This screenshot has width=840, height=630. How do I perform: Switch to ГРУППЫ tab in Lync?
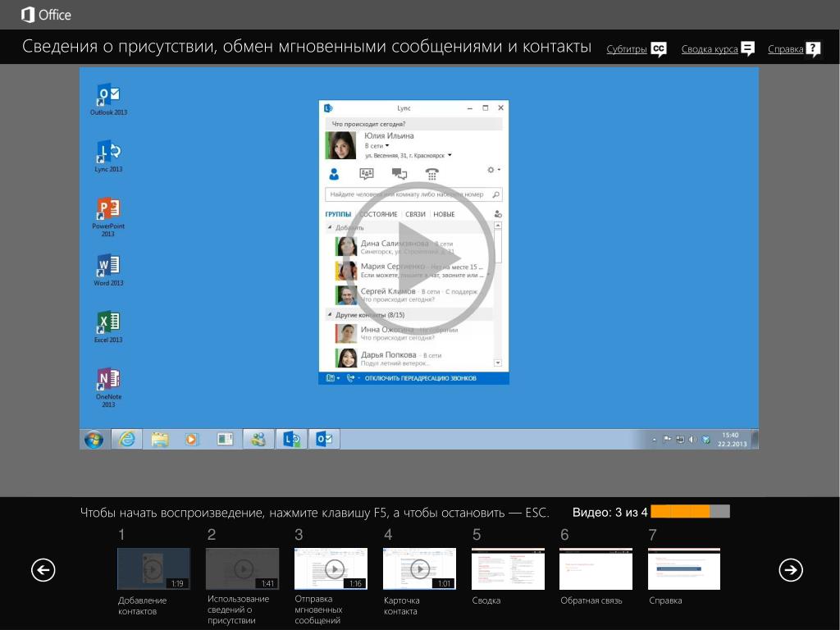338,214
